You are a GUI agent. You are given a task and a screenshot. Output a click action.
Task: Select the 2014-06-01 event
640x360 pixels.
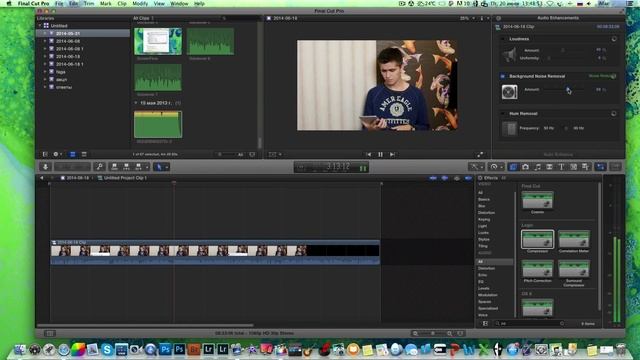[68, 33]
